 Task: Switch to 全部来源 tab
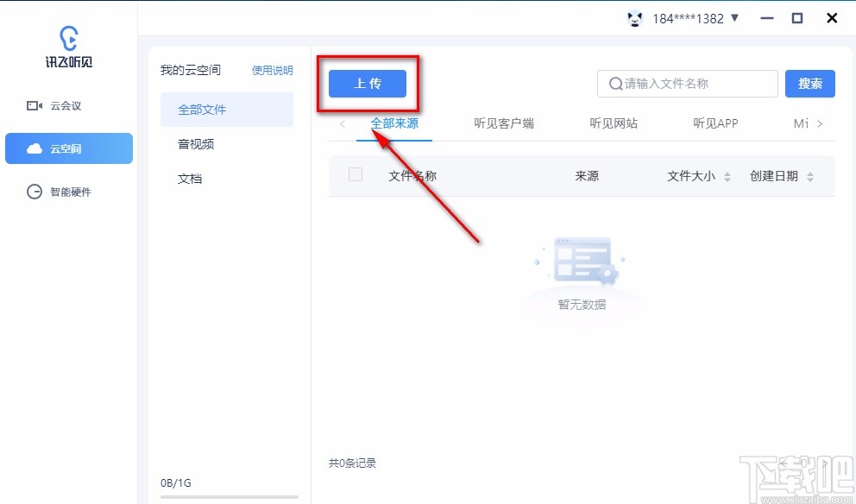coord(394,123)
